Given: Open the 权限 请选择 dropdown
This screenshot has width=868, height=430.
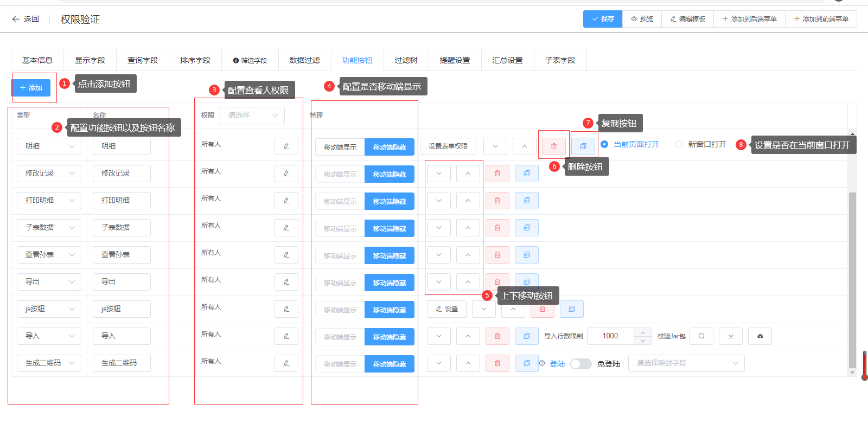Looking at the screenshot, I should coord(252,115).
